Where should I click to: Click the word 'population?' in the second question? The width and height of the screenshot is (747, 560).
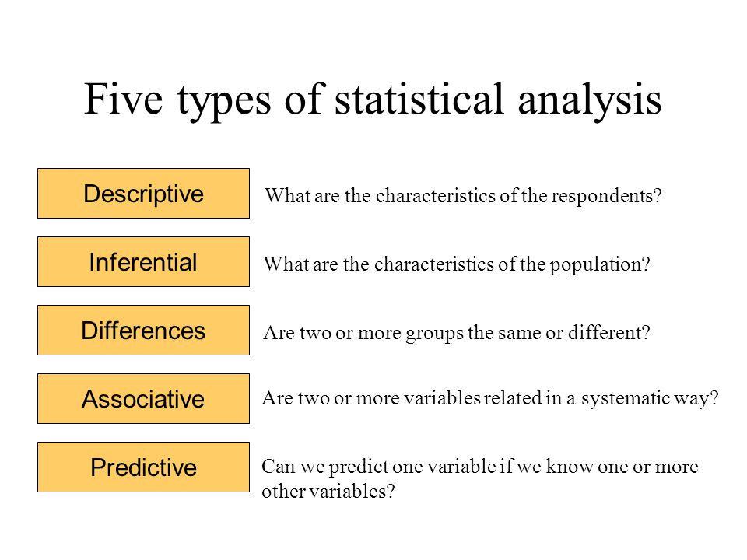[600, 265]
